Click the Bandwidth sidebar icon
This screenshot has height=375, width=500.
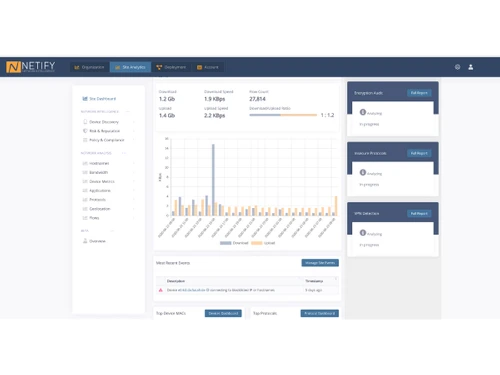(85, 172)
